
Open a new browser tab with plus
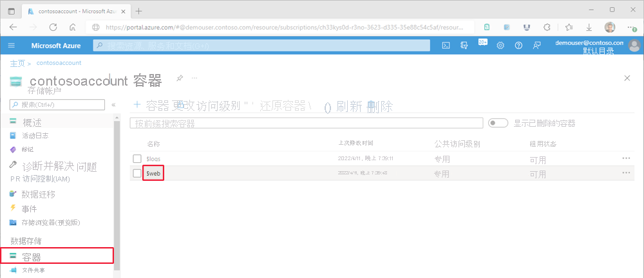pos(139,11)
